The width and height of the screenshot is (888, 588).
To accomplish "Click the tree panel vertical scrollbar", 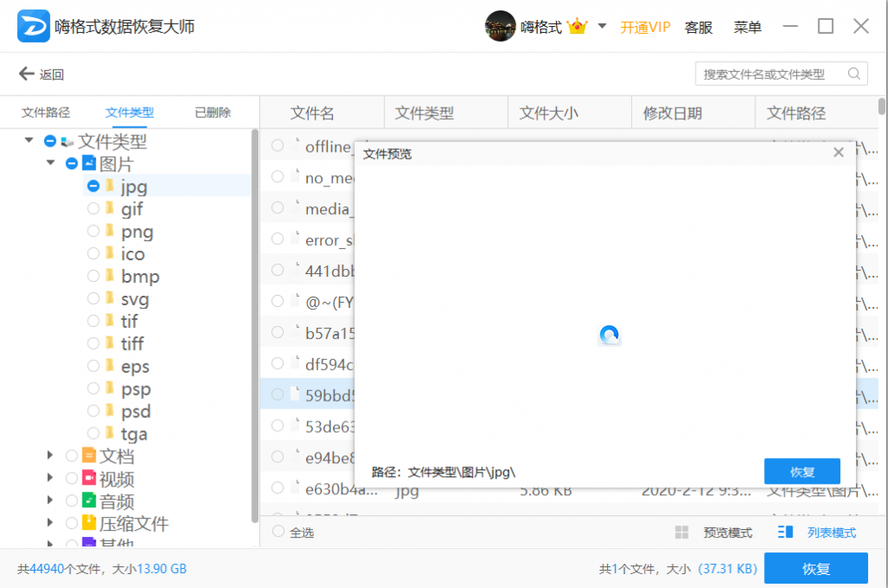I will tap(255, 326).
